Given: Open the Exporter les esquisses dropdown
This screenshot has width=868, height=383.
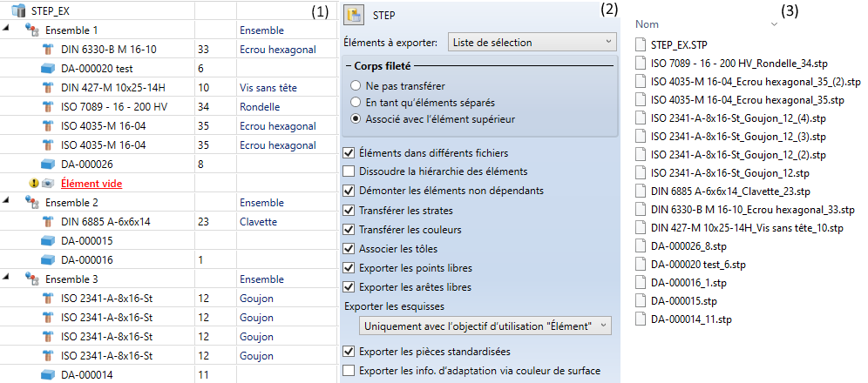Looking at the screenshot, I should (x=485, y=326).
